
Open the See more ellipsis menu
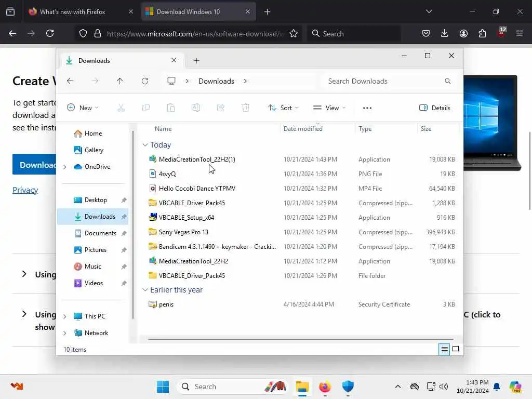[x=367, y=108]
